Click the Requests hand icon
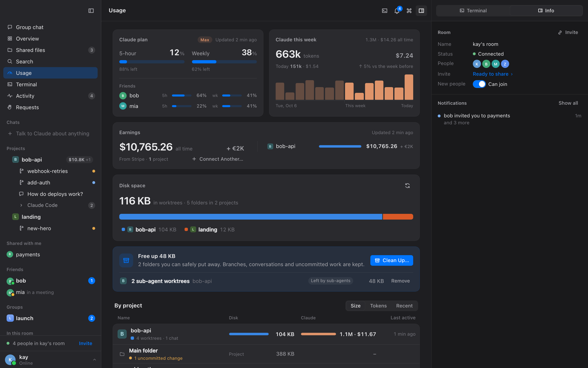Image resolution: width=588 pixels, height=368 pixels. [10, 107]
